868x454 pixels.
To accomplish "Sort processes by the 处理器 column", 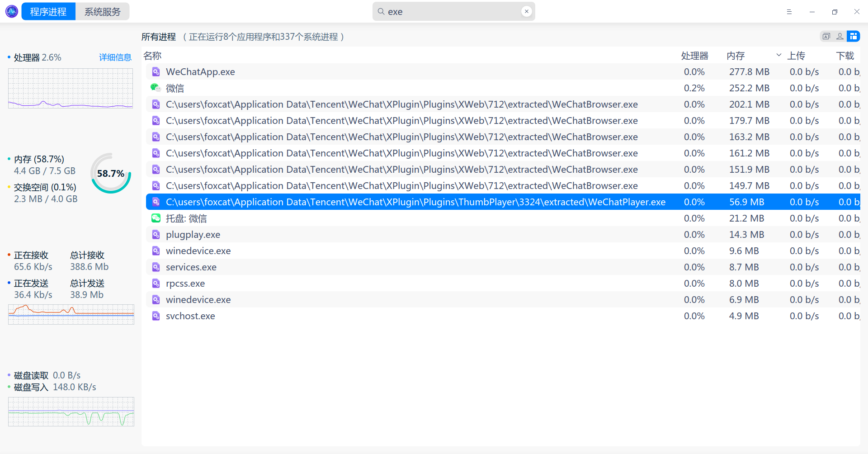I will [x=694, y=56].
